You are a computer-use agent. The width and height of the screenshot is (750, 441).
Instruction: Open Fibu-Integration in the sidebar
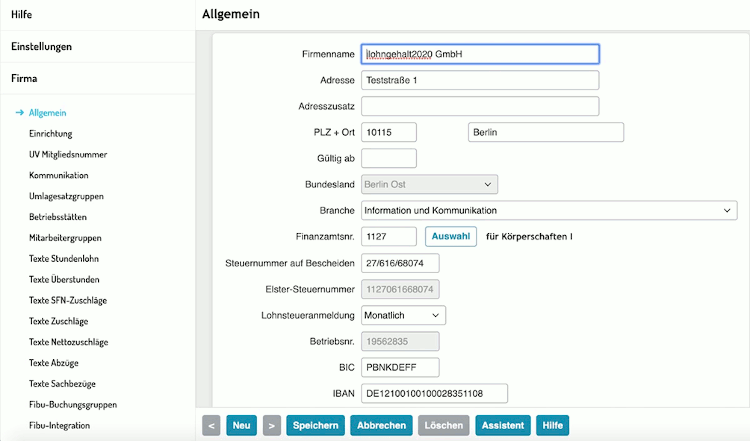click(59, 425)
